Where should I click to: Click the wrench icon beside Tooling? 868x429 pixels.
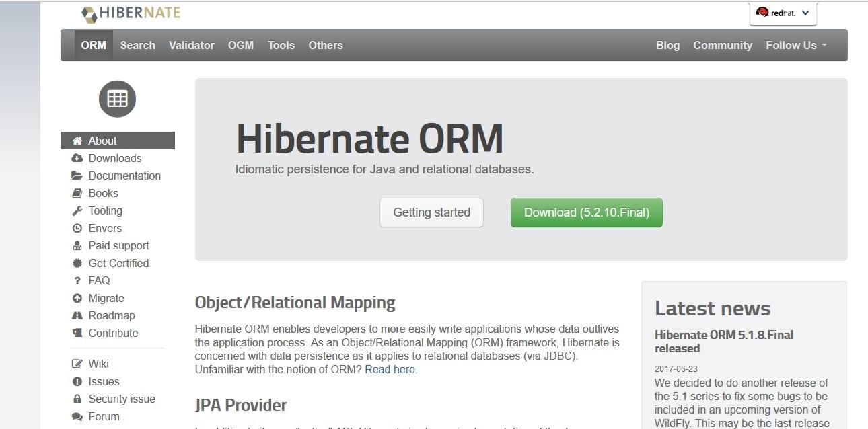click(77, 210)
